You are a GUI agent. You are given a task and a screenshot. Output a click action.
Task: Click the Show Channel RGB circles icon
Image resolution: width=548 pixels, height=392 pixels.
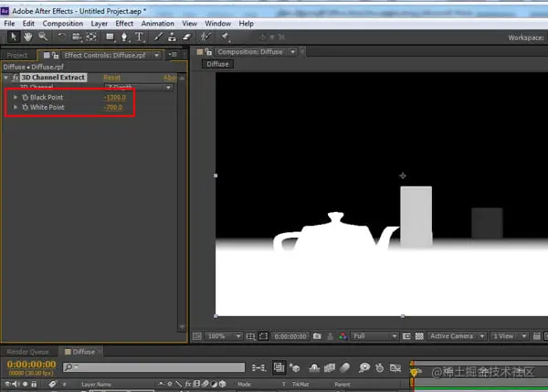point(343,336)
